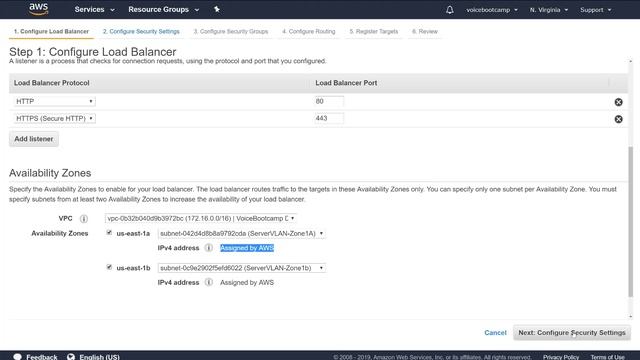Select the Configure Load Balancer step tab

(x=51, y=31)
